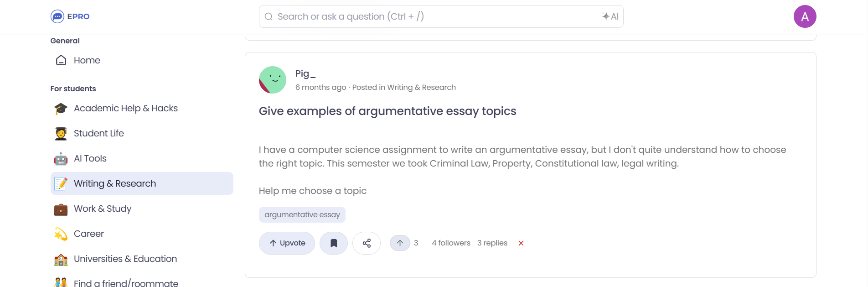This screenshot has width=868, height=287.
Task: Go to Home in the sidebar
Action: pyautogui.click(x=87, y=60)
